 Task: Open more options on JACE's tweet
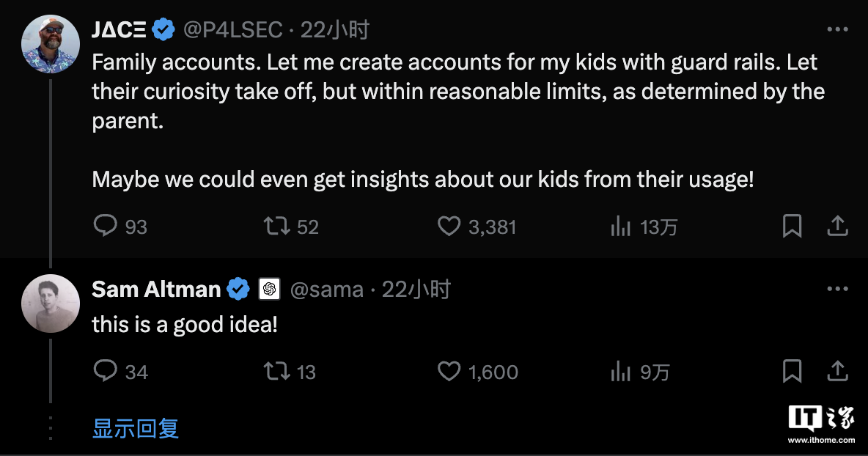pos(837,29)
